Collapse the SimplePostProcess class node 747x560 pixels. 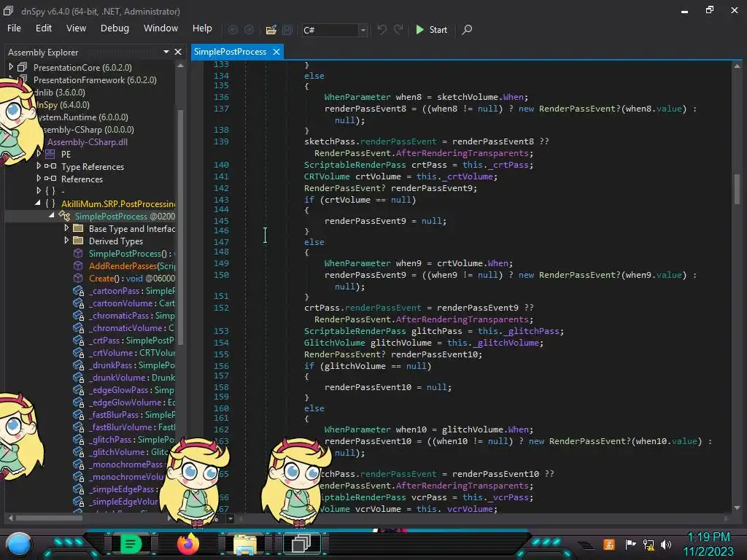tap(52, 216)
